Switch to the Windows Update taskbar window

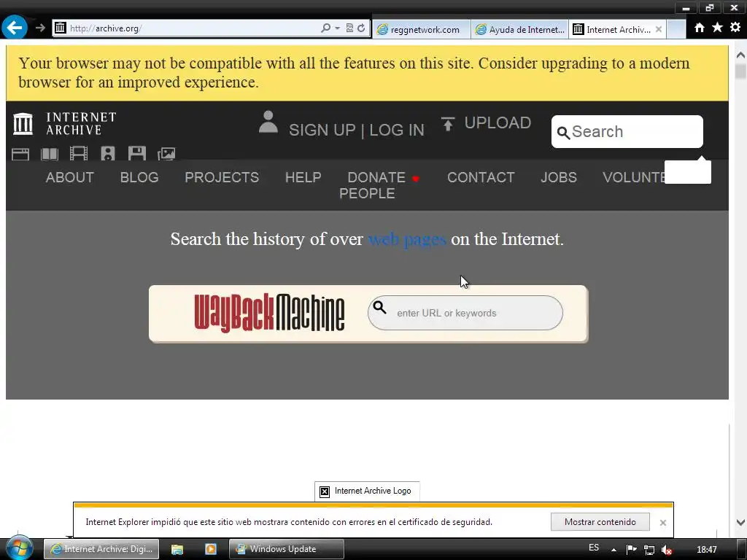[286, 549]
